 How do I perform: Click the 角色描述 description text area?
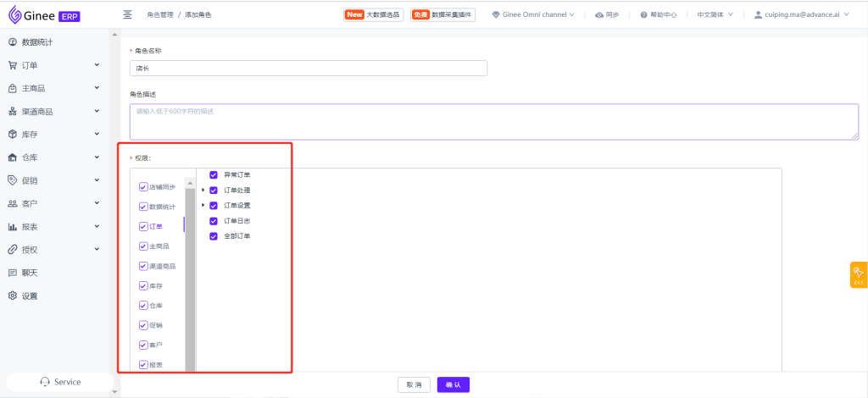click(493, 121)
